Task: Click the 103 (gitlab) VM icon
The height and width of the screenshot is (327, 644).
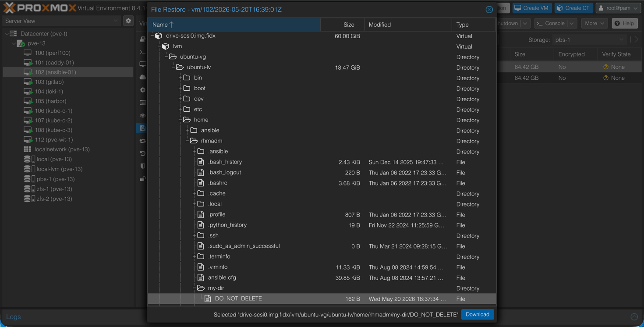Action: (x=28, y=82)
